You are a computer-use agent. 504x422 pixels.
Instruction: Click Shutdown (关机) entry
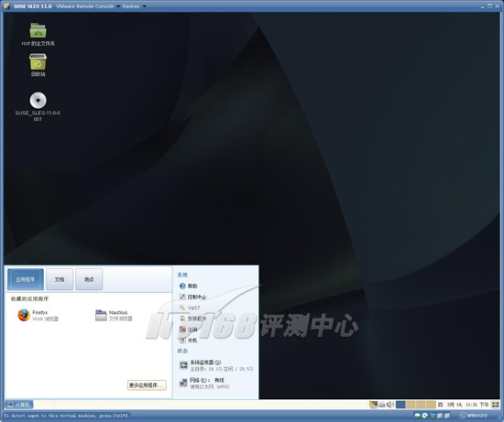[188, 341]
